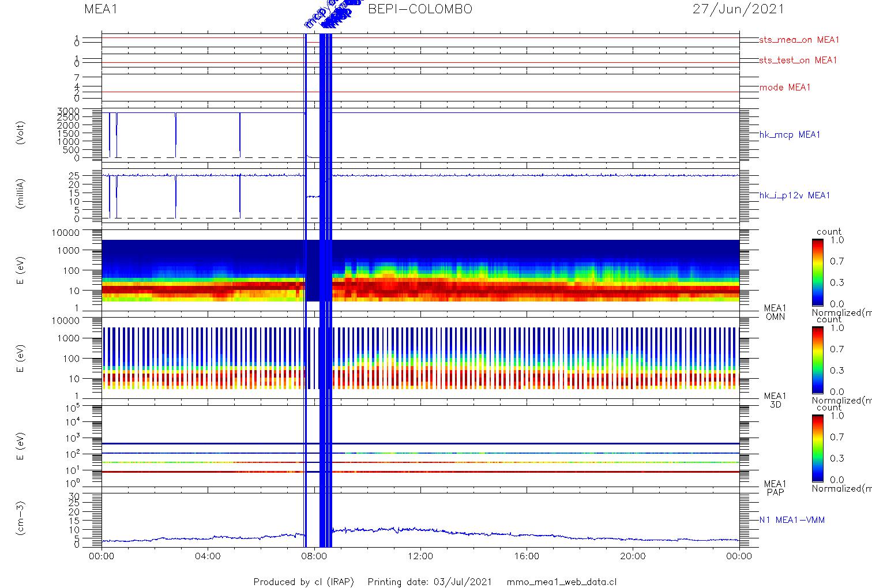Click the 'mode MEA1' legend label
The width and height of the screenshot is (872, 588).
(x=785, y=88)
